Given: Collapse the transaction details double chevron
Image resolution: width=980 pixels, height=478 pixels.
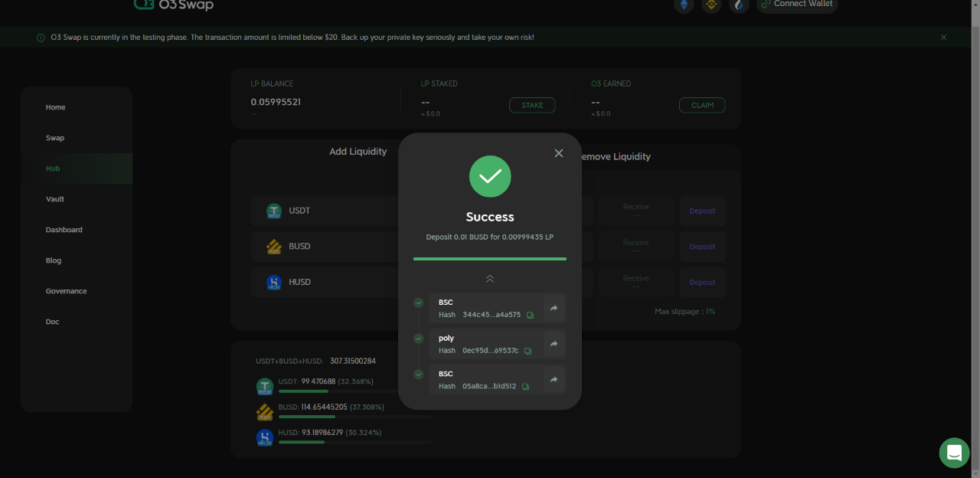Looking at the screenshot, I should (x=490, y=279).
